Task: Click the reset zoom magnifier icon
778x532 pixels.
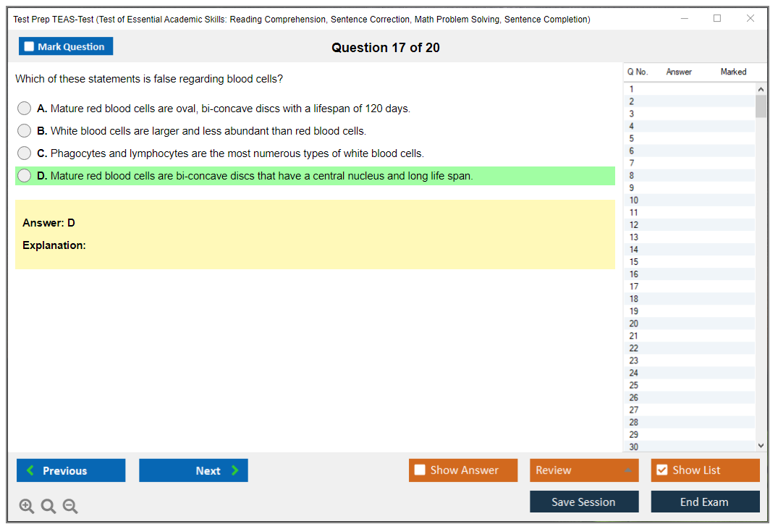Action: click(x=48, y=507)
